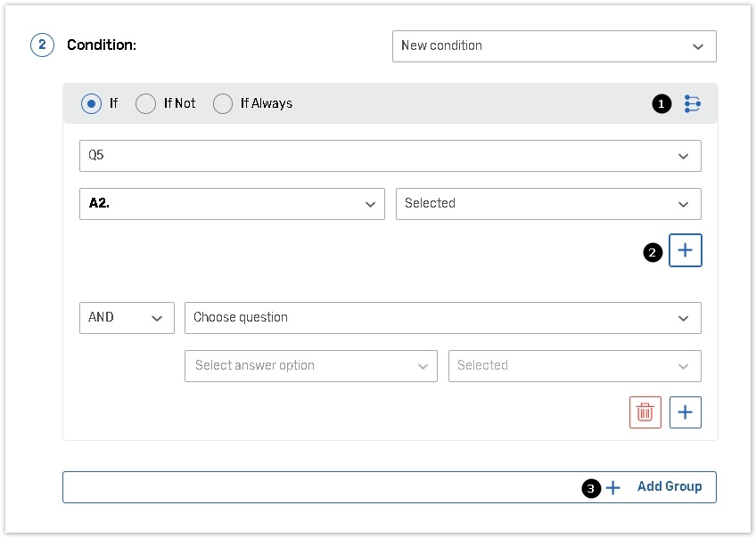The height and width of the screenshot is (538, 756).
Task: Open the New condition dropdown
Action: [x=554, y=46]
